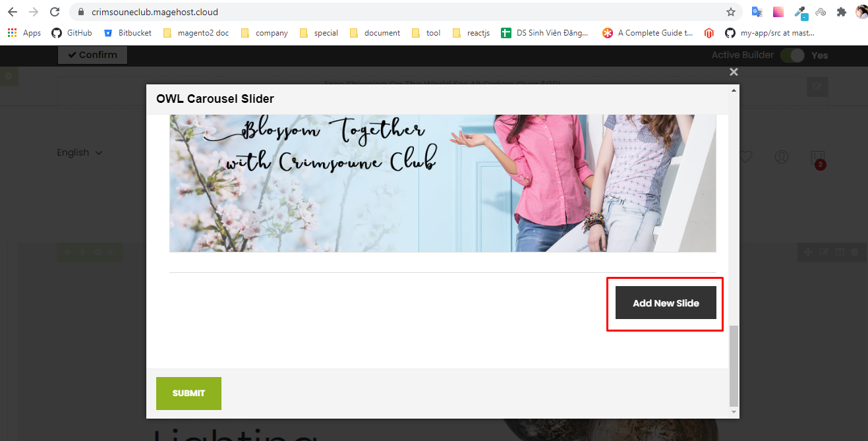Open DS Sinh Viên Đăng spreadsheet bookmark
The image size is (868, 441).
[x=544, y=33]
